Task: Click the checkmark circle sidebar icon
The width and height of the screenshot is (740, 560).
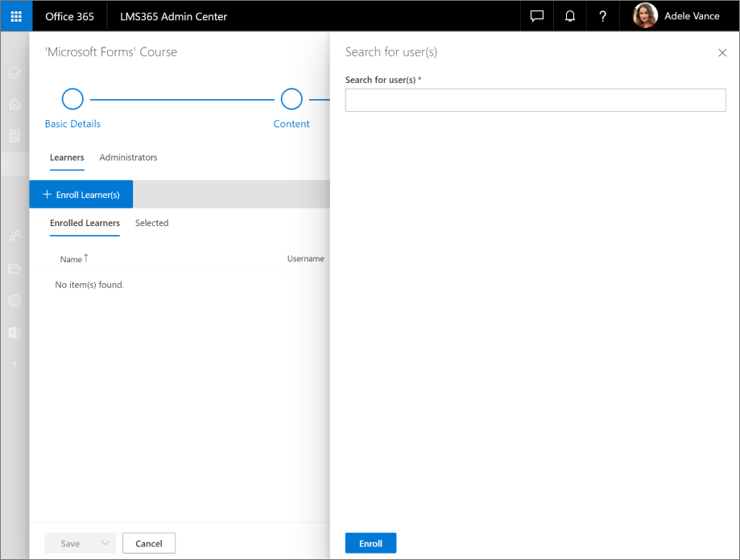Action: coord(14,73)
